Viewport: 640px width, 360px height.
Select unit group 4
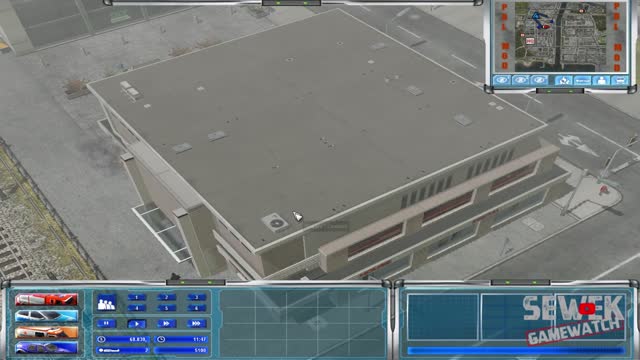137,308
